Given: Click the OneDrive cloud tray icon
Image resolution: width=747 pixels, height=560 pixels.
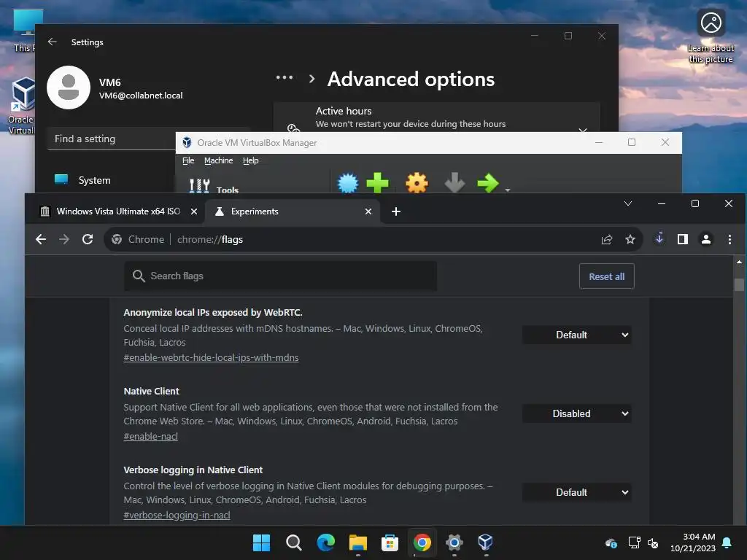Looking at the screenshot, I should 611,542.
